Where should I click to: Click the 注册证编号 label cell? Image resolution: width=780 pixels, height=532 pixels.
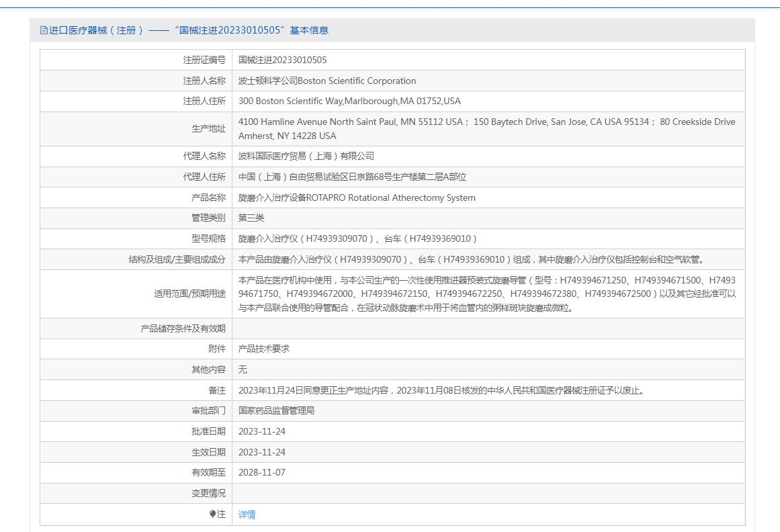[204, 60]
